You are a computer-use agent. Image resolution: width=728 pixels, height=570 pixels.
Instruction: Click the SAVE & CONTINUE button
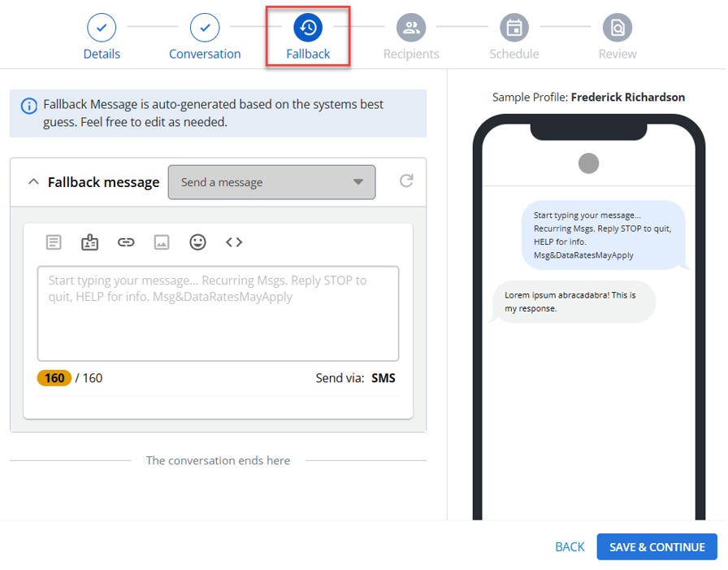click(657, 548)
